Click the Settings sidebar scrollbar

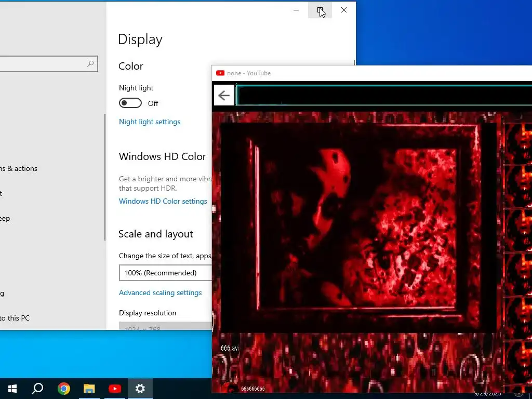pyautogui.click(x=105, y=177)
